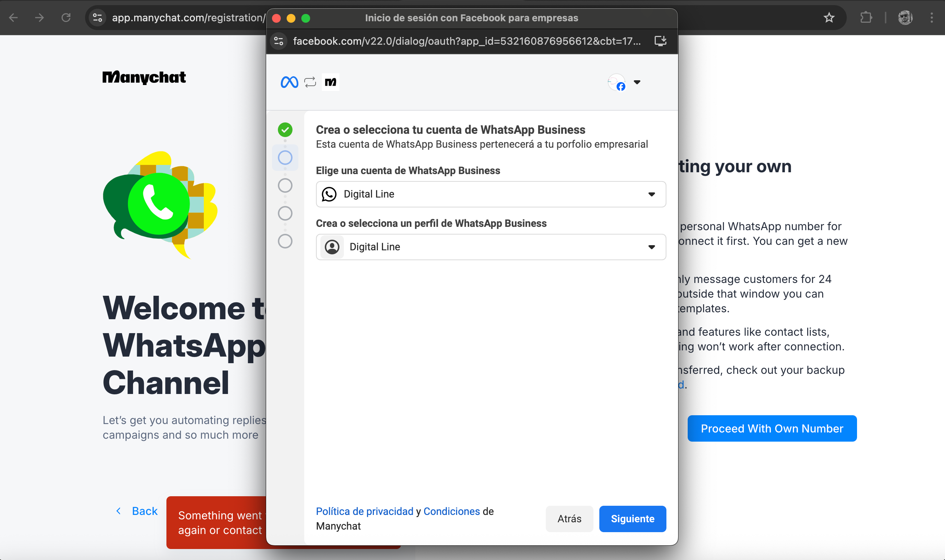Open site info icon beside app.manychat.com
This screenshot has height=560, width=945.
coord(98,18)
